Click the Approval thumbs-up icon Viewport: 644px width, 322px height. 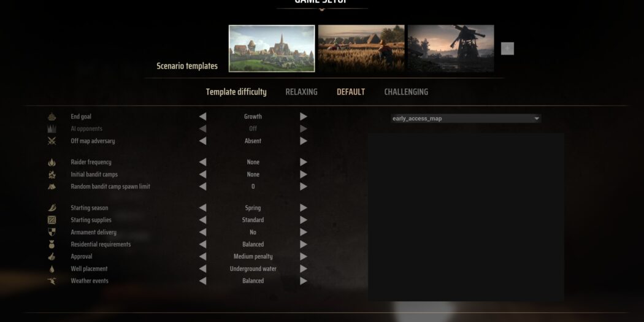click(52, 257)
